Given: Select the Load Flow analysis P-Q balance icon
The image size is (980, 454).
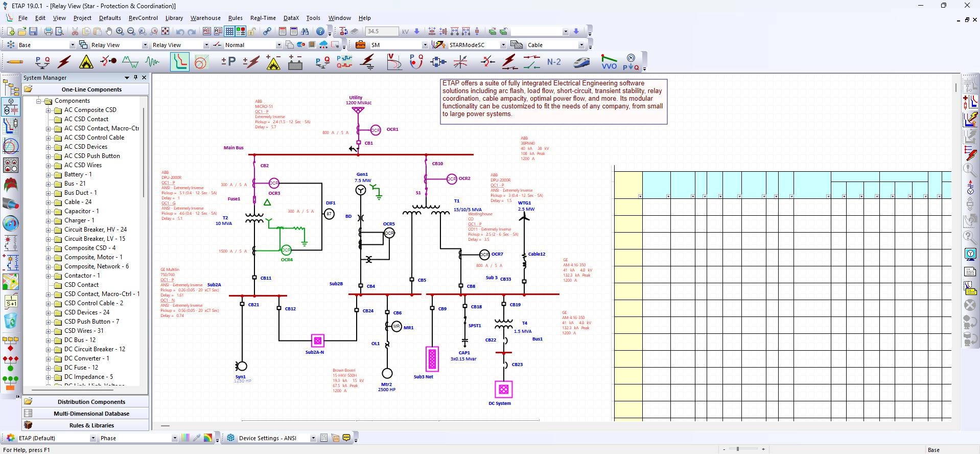Looking at the screenshot, I should pos(42,62).
